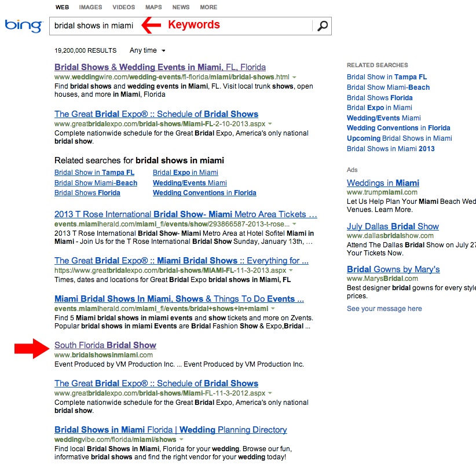Open the Any time filter dropdown
Screen dimensions: 476x468
pyautogui.click(x=147, y=50)
